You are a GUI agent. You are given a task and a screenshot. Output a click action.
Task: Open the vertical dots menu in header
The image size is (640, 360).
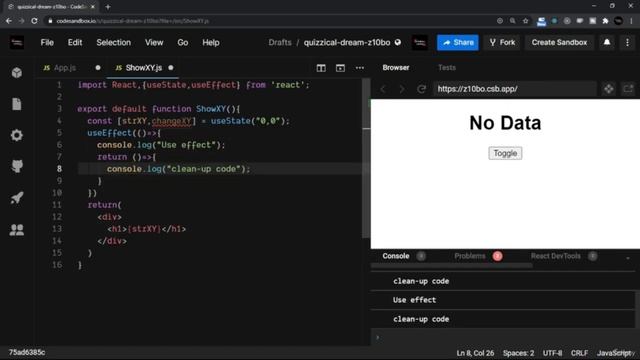point(627,42)
